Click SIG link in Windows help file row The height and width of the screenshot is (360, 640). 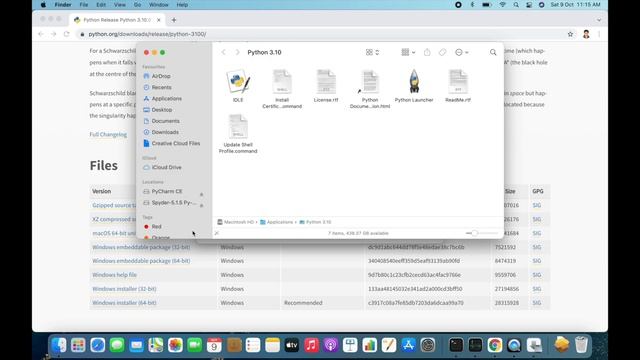pos(537,275)
